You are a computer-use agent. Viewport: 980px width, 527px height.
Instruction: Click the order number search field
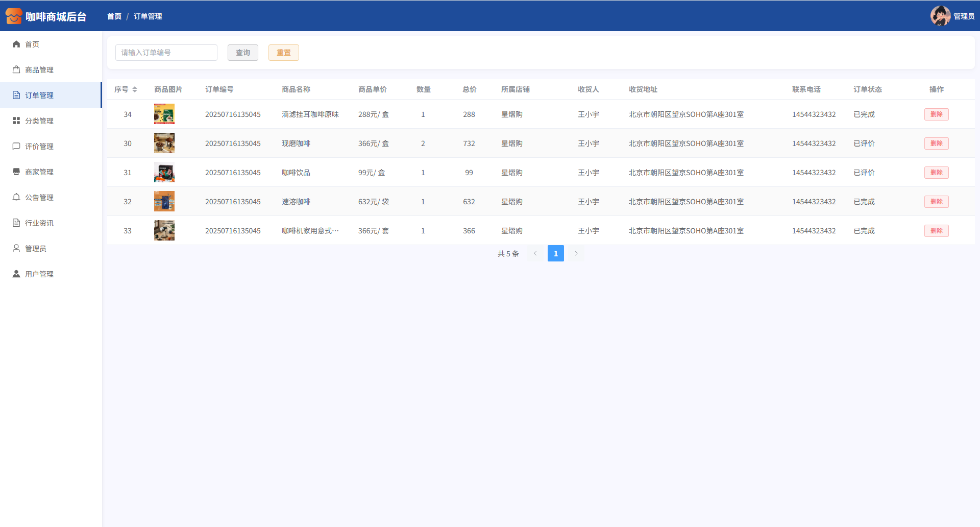point(166,53)
